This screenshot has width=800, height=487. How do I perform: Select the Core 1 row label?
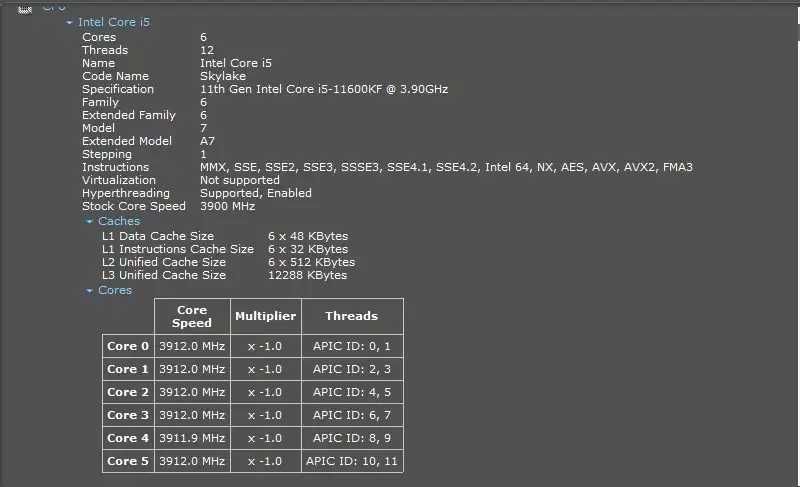point(128,369)
